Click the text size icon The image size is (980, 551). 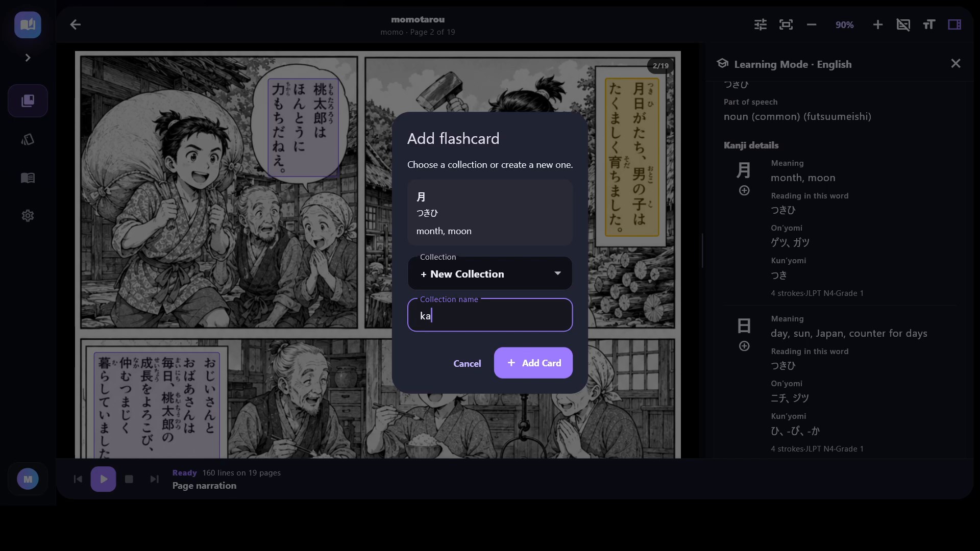[x=929, y=24]
